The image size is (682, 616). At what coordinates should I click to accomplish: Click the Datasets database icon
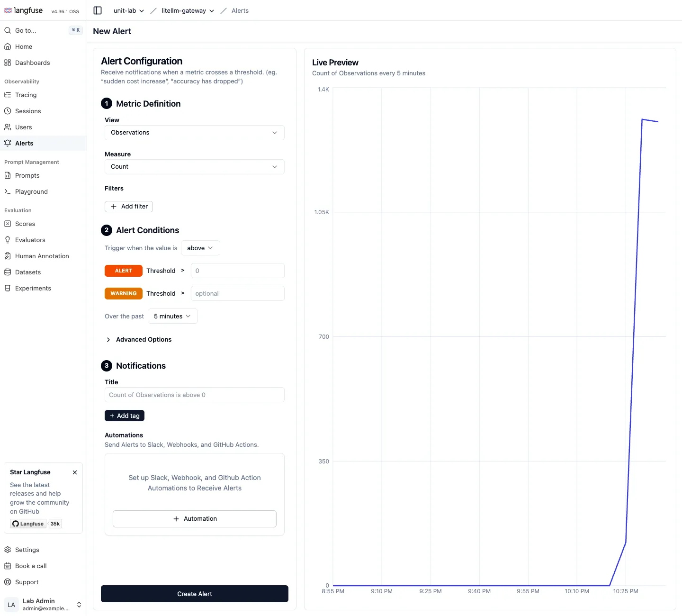(x=8, y=272)
